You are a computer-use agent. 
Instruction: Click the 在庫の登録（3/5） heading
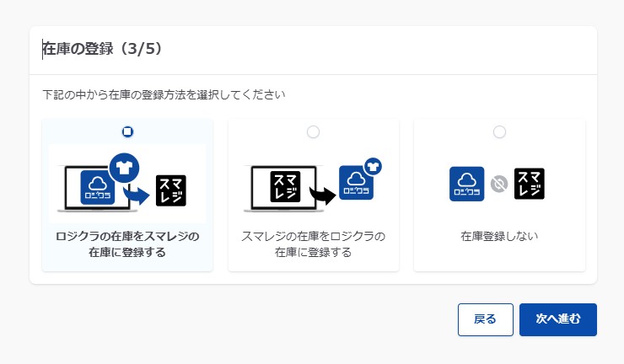103,49
